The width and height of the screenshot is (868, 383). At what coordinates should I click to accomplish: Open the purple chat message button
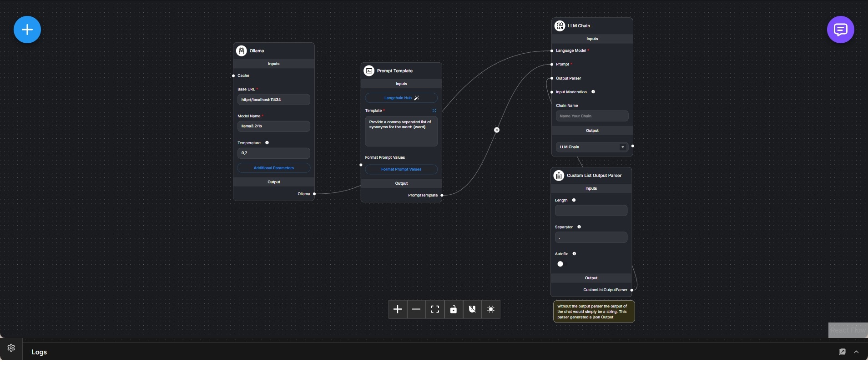tap(840, 30)
